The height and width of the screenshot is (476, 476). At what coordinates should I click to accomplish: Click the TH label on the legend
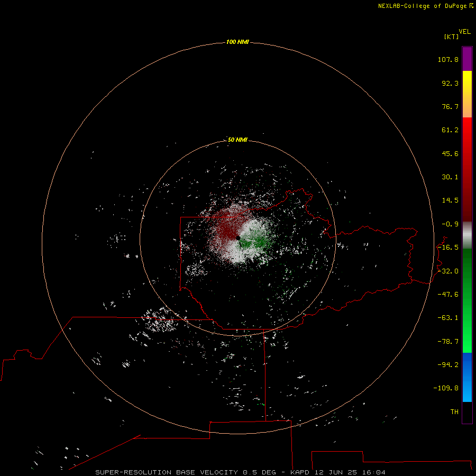click(x=454, y=412)
